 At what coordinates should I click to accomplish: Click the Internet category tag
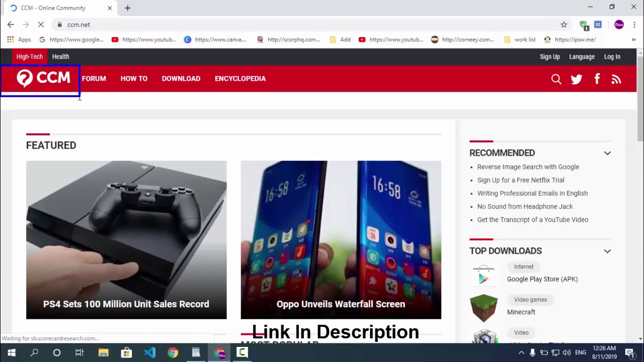[524, 267]
